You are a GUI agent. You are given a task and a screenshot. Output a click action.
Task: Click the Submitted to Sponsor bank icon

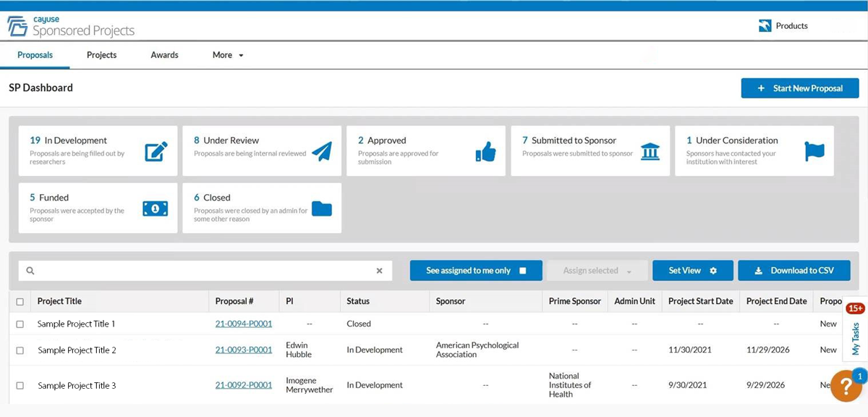click(650, 151)
